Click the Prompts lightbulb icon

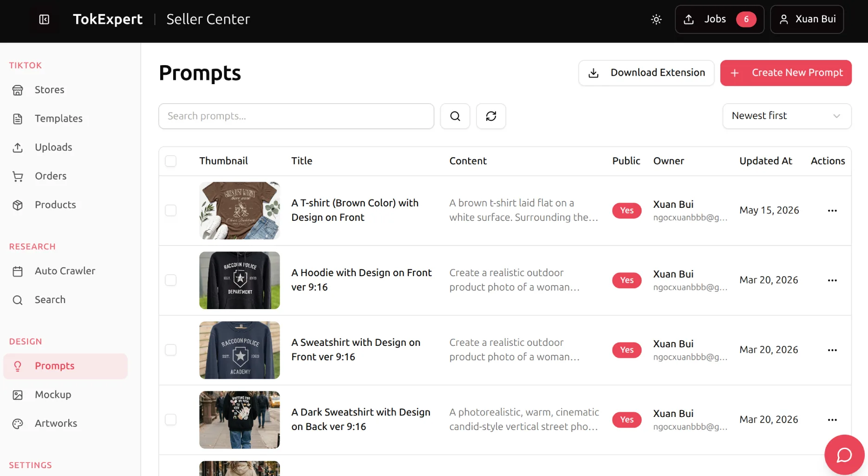pos(18,366)
